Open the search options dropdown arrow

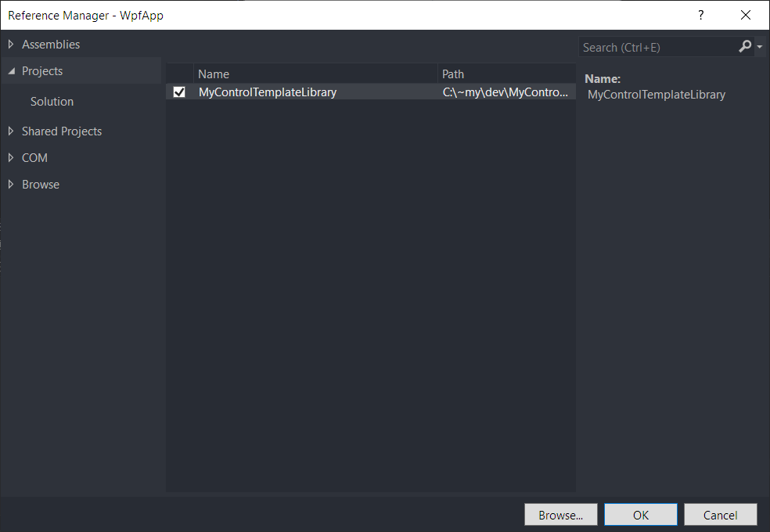point(760,48)
